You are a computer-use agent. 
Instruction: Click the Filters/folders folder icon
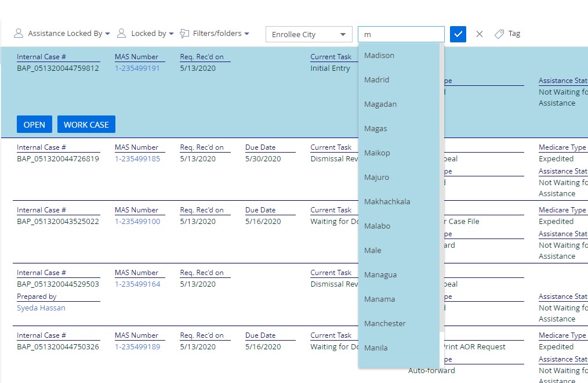(x=184, y=34)
